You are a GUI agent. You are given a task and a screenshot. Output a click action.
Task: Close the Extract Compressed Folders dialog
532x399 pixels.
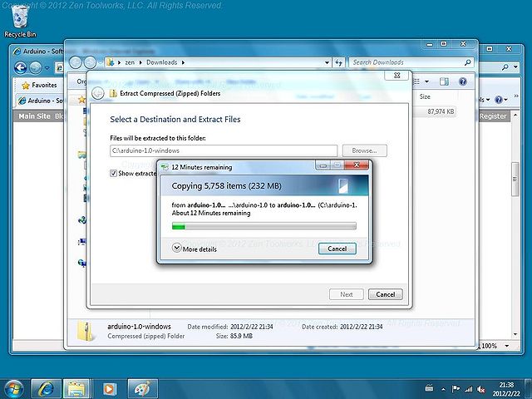397,76
